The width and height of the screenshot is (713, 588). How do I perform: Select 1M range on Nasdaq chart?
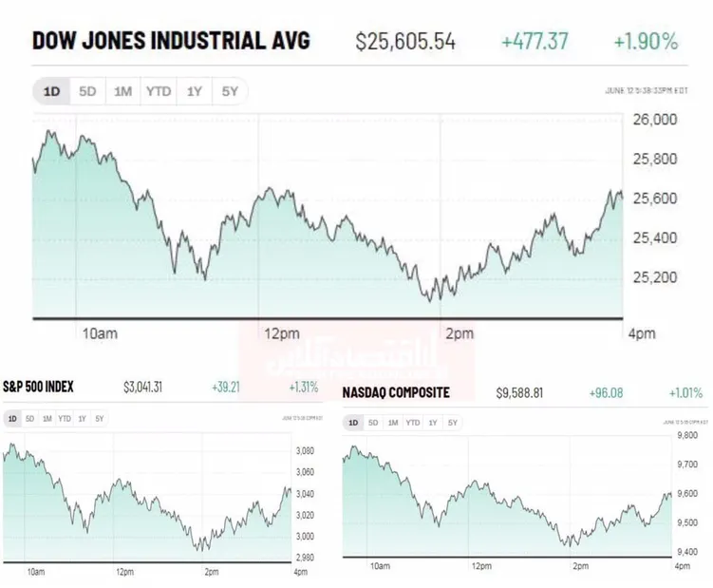click(x=393, y=423)
